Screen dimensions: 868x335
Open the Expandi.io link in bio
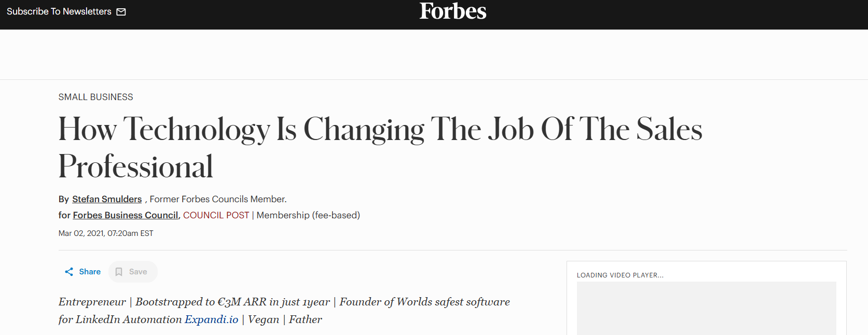click(x=212, y=319)
